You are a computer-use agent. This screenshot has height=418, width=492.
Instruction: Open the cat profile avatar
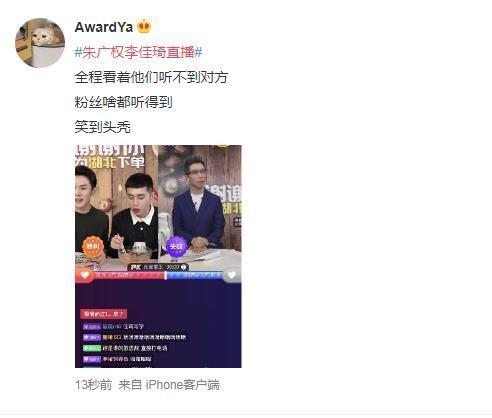coord(40,43)
